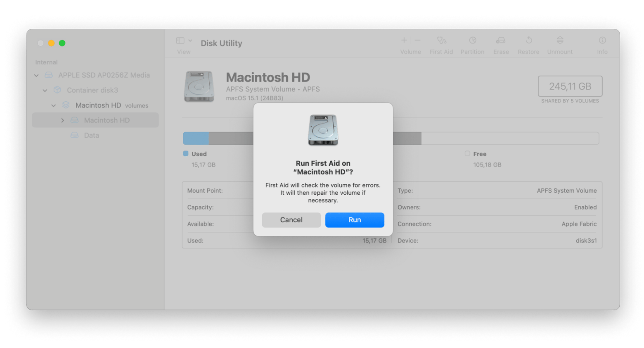Click the blue Used color swatch
This screenshot has height=348, width=644.
(186, 153)
